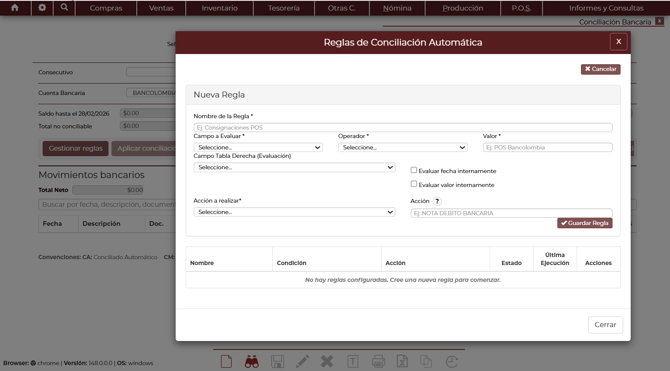Open the Informes y Consultas menu
This screenshot has height=371, width=670.
(606, 8)
